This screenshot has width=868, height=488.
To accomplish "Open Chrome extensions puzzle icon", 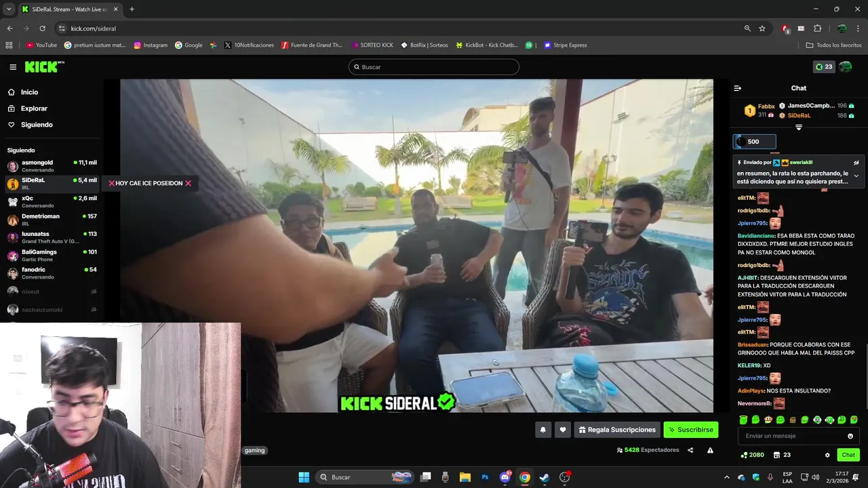I will (x=817, y=28).
